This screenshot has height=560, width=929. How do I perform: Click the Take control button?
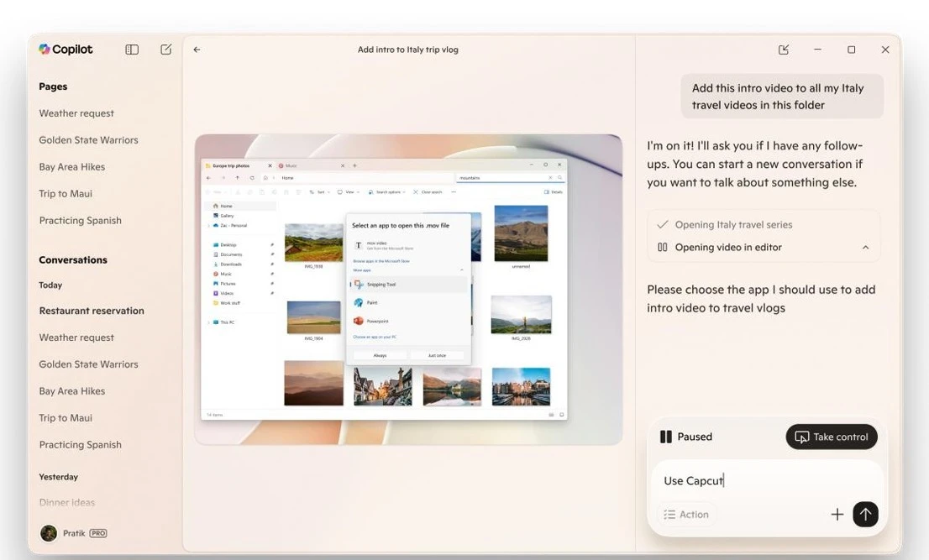(831, 437)
